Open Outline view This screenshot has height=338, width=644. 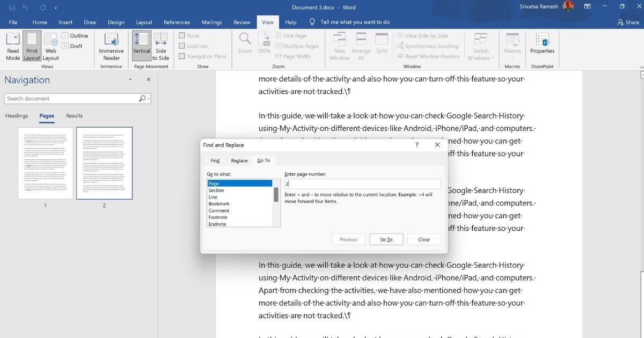pyautogui.click(x=75, y=36)
